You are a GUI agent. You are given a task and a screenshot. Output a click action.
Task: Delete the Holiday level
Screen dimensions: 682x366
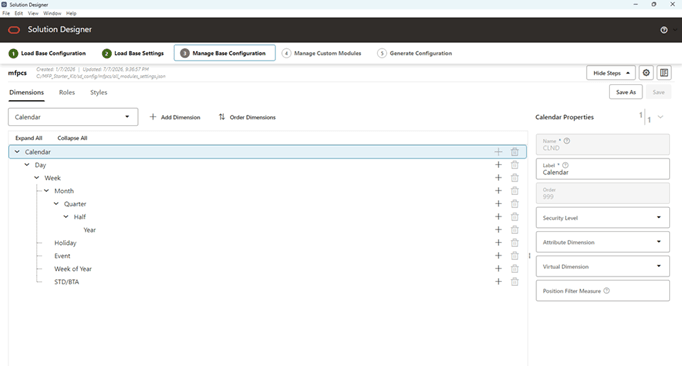click(x=515, y=242)
